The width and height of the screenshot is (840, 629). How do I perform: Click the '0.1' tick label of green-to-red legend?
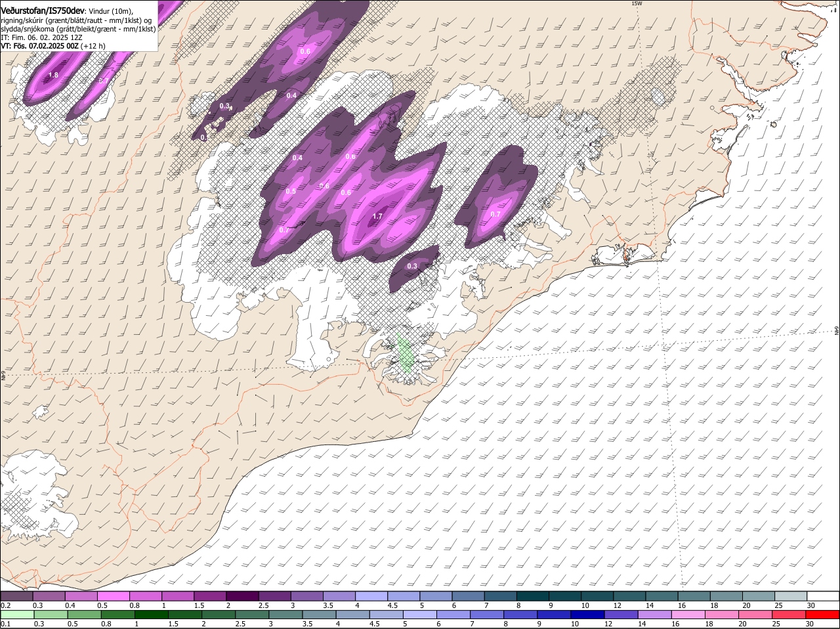pyautogui.click(x=6, y=624)
